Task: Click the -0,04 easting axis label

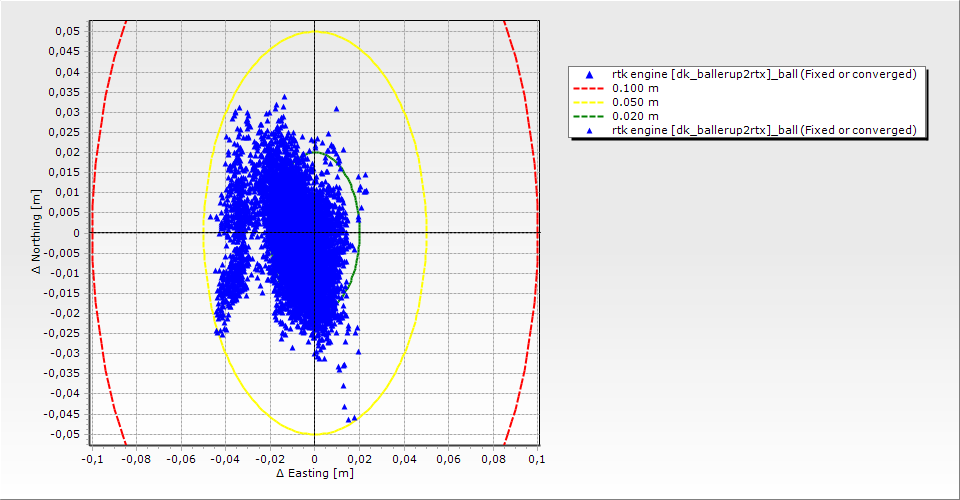Action: (225, 459)
